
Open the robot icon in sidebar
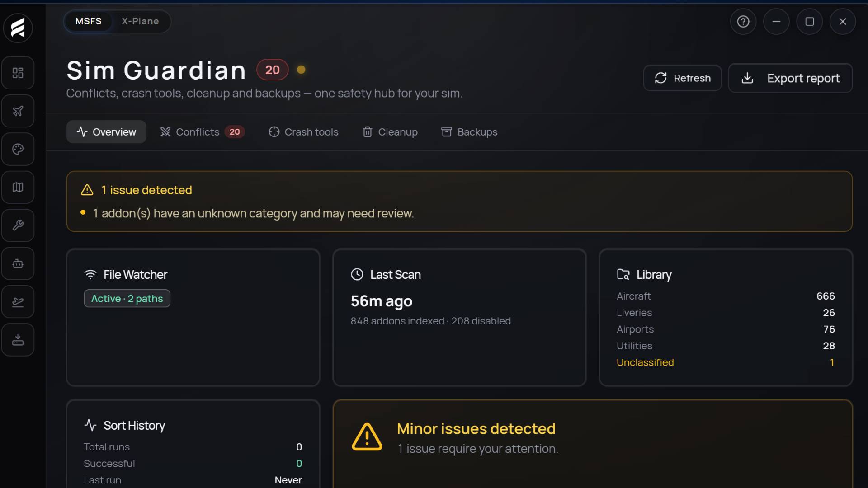click(x=18, y=263)
